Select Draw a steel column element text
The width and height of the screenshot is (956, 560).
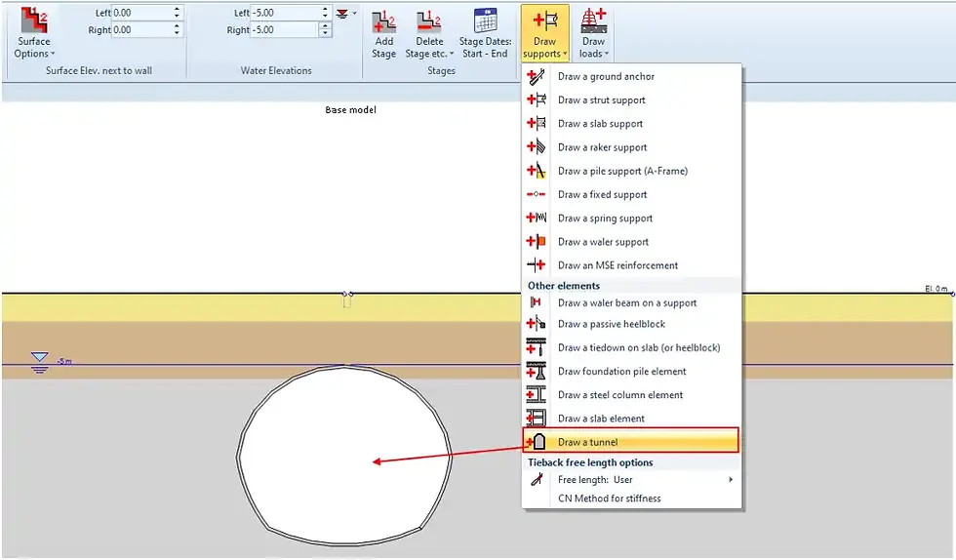(x=620, y=395)
